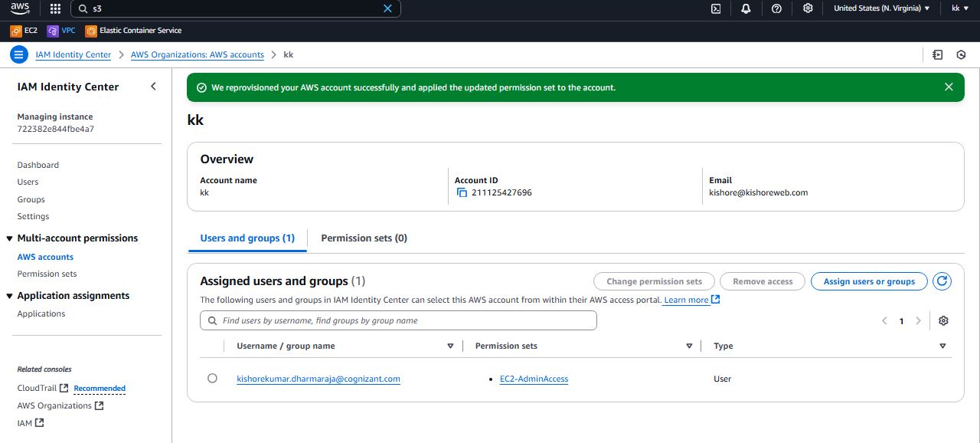This screenshot has height=443, width=980.
Task: Dismiss the green success notification banner
Action: pos(949,87)
